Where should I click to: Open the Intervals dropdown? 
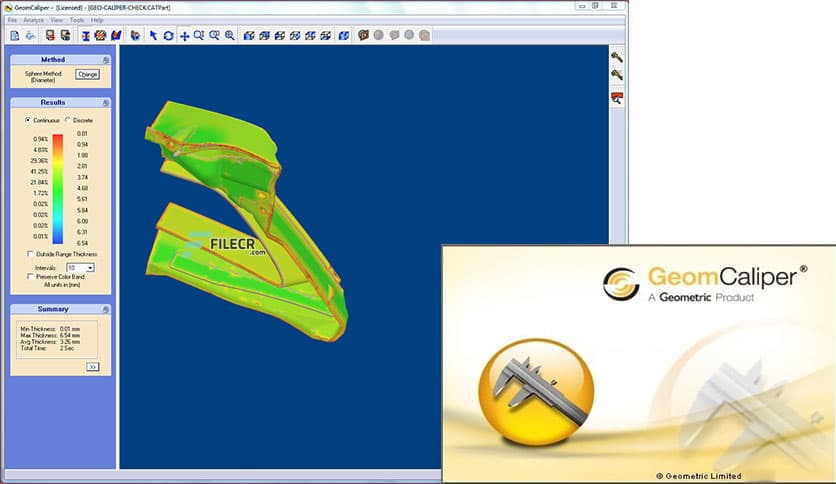[90, 268]
